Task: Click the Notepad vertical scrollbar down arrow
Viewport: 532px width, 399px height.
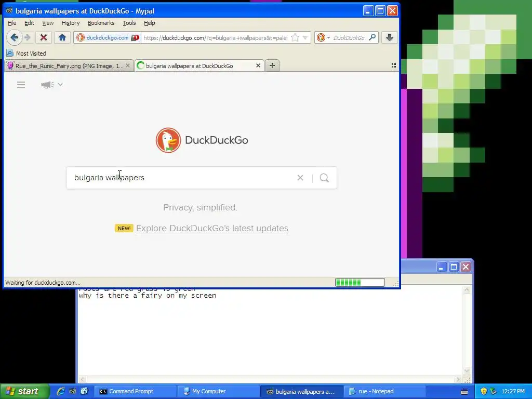Action: pos(467,371)
